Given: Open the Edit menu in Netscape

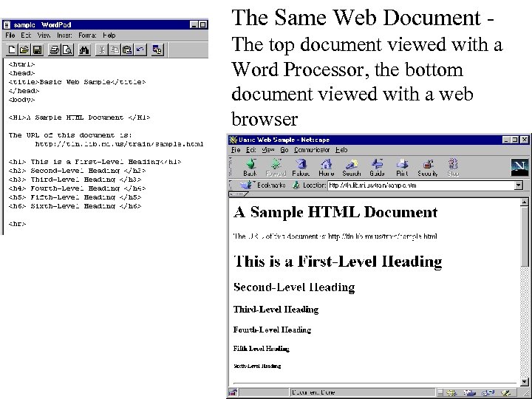Looking at the screenshot, I should [x=251, y=149].
